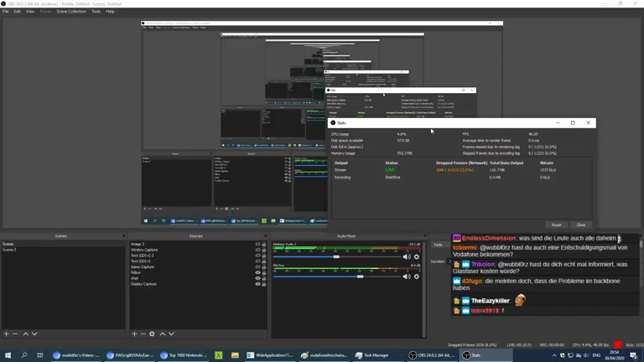
Task: Open the Fade transition dropdown
Action: coord(439,245)
